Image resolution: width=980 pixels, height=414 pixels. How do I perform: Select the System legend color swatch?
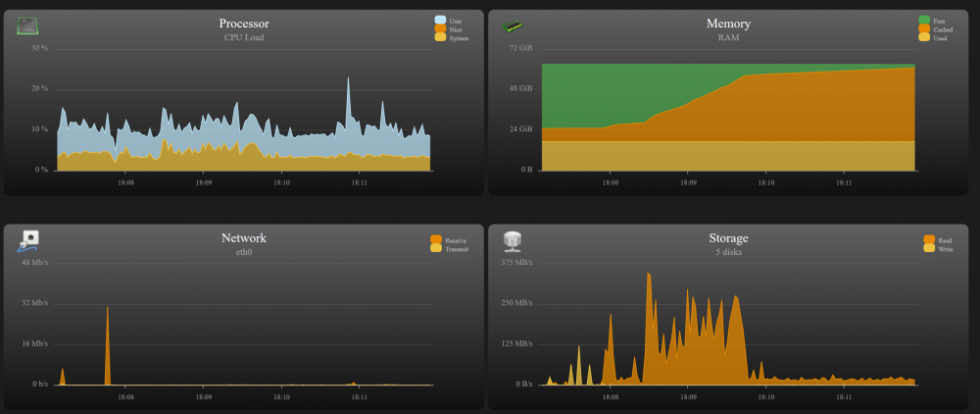click(x=440, y=37)
